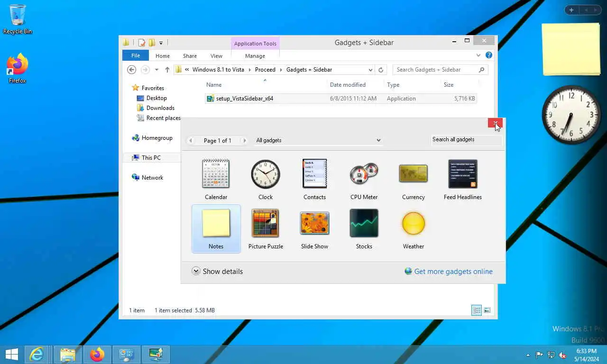Open recent locations dropdown arrow
607x364 pixels.
point(156,70)
